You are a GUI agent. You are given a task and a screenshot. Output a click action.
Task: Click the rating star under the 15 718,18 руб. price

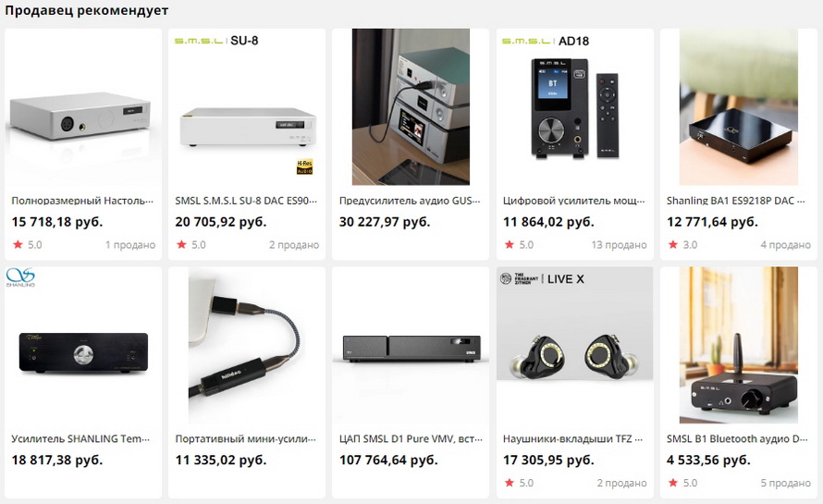18,245
